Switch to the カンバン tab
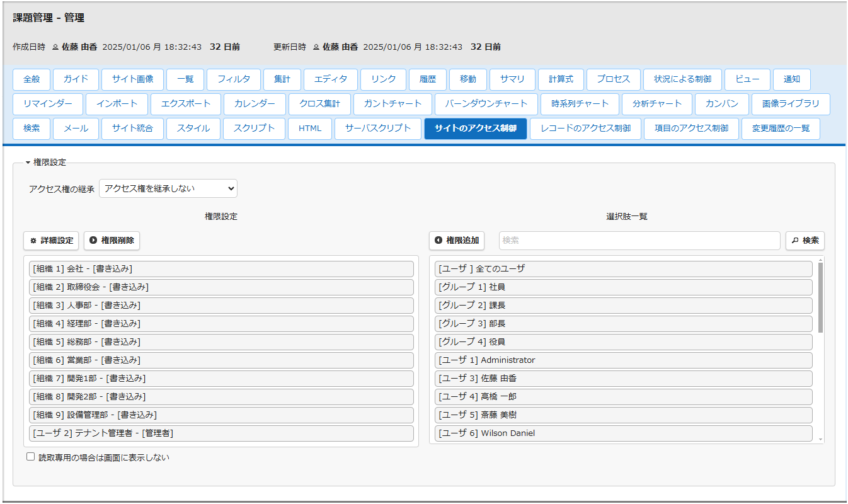The image size is (848, 504). point(722,104)
